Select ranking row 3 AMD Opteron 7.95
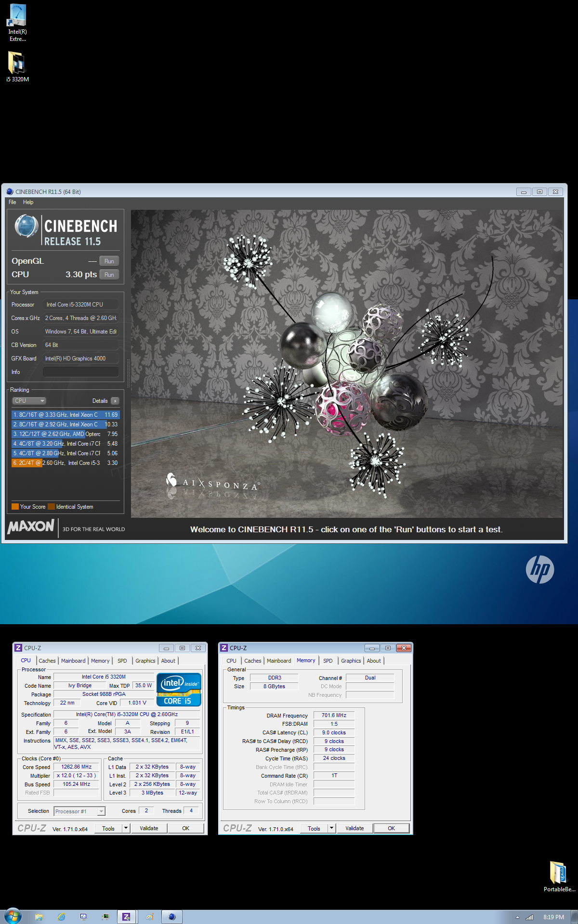This screenshot has width=578, height=924. click(x=65, y=434)
